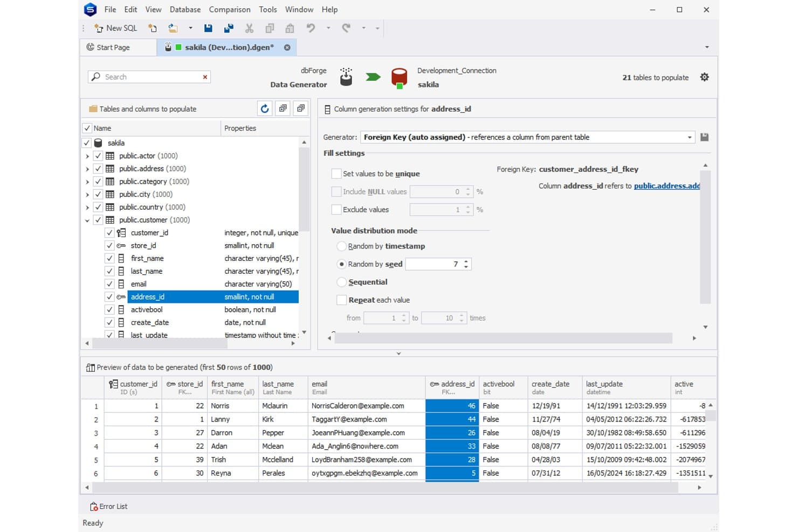Click the save icon beside Generator dropdown
The image size is (798, 532).
click(x=704, y=137)
